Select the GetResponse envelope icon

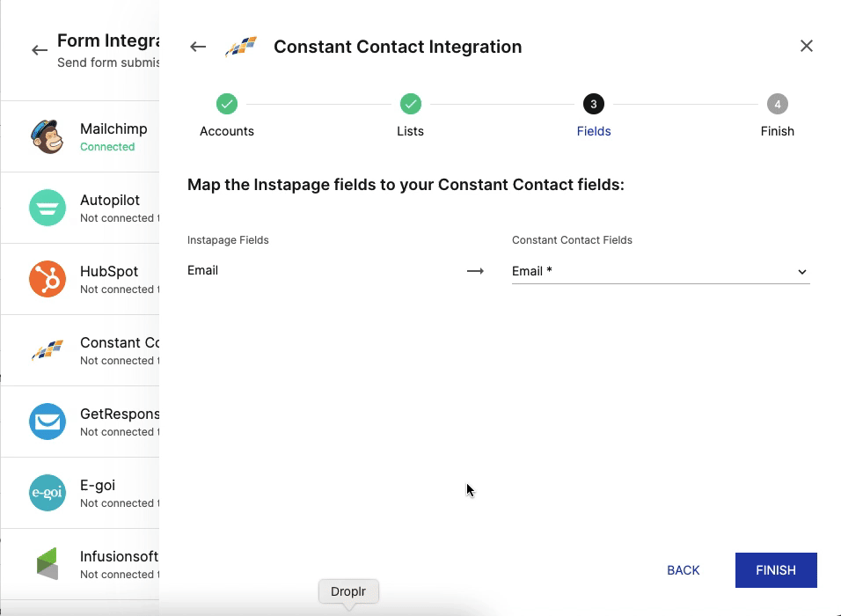click(48, 422)
